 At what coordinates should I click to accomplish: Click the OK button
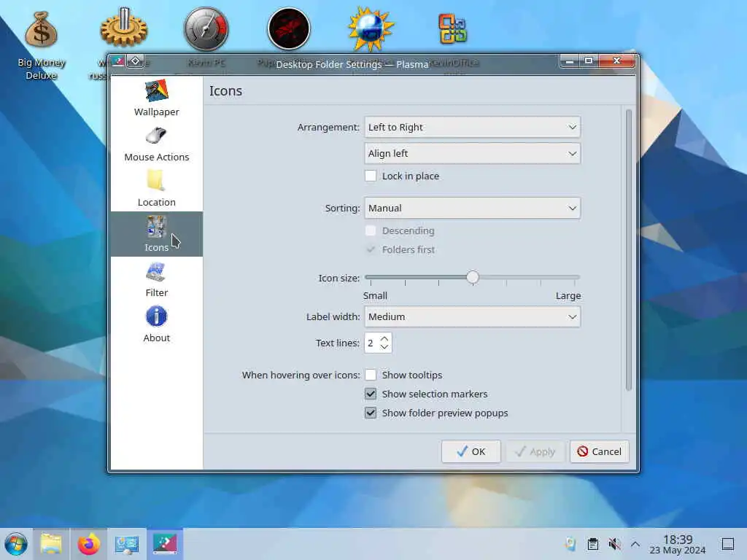471,451
